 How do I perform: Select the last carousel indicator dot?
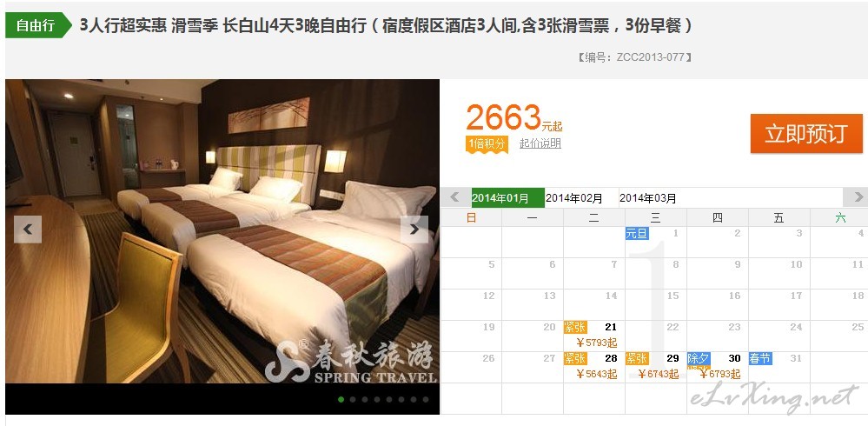pos(426,399)
